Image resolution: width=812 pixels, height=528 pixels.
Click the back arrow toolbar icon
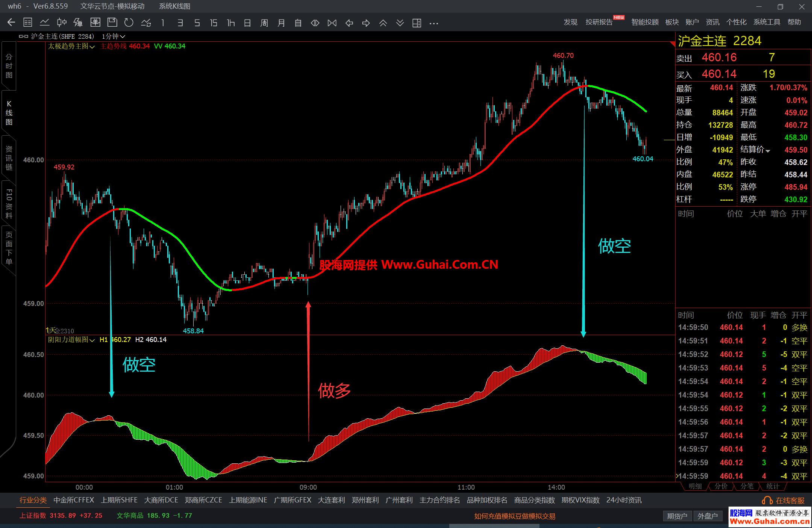(x=11, y=23)
